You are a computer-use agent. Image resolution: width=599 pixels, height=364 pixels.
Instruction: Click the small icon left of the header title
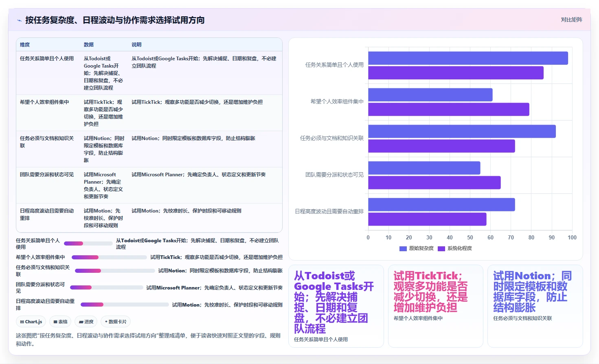pyautogui.click(x=19, y=20)
